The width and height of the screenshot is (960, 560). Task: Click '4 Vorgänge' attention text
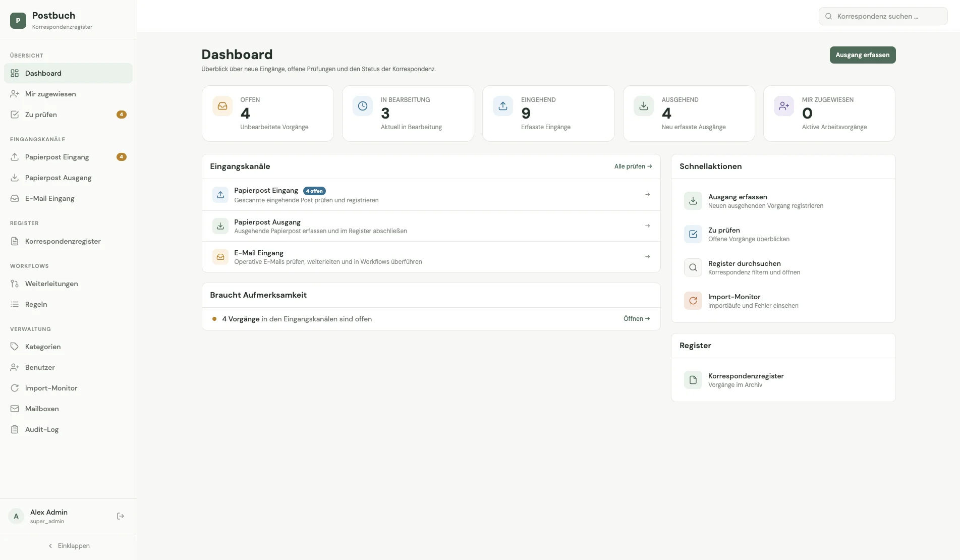(x=241, y=319)
